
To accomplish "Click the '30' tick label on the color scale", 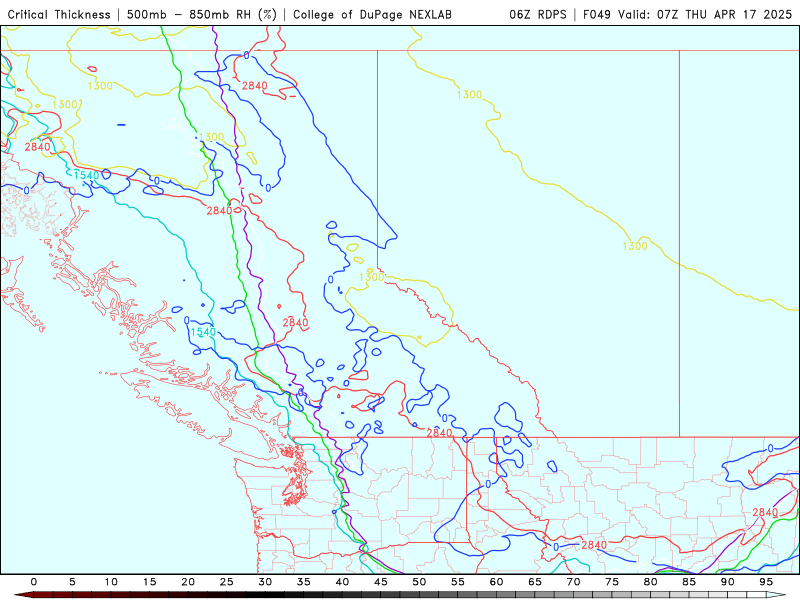I will (265, 582).
